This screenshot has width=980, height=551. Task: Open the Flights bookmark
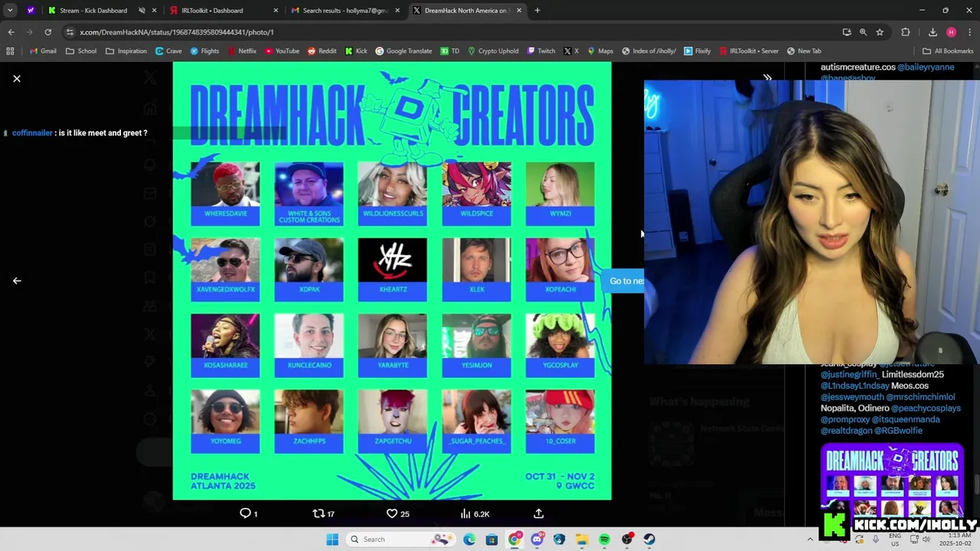pyautogui.click(x=204, y=51)
